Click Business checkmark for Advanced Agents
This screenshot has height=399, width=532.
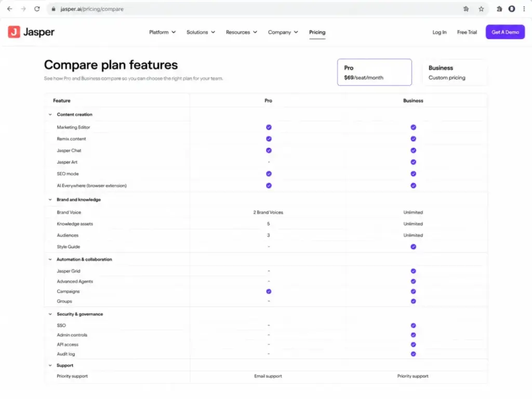[x=413, y=281]
